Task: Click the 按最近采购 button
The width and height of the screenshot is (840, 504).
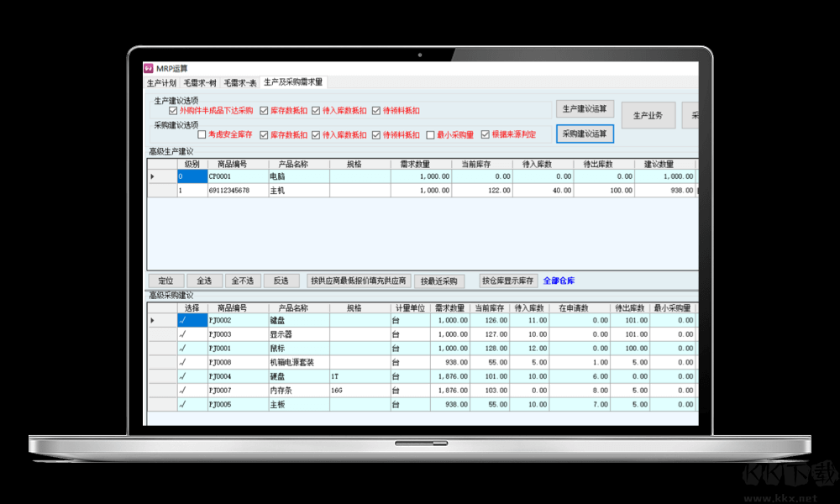Action: pyautogui.click(x=438, y=281)
